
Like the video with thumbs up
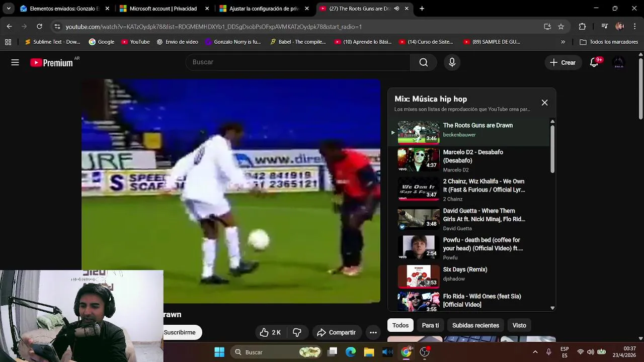270,332
